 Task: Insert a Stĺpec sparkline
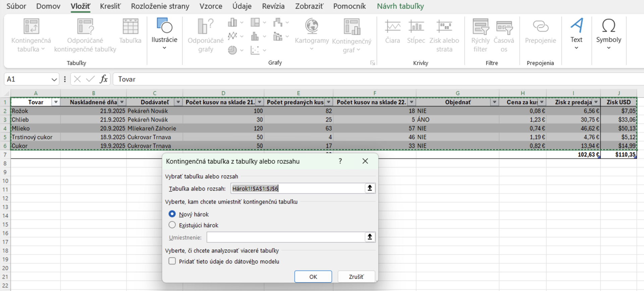pos(416,32)
